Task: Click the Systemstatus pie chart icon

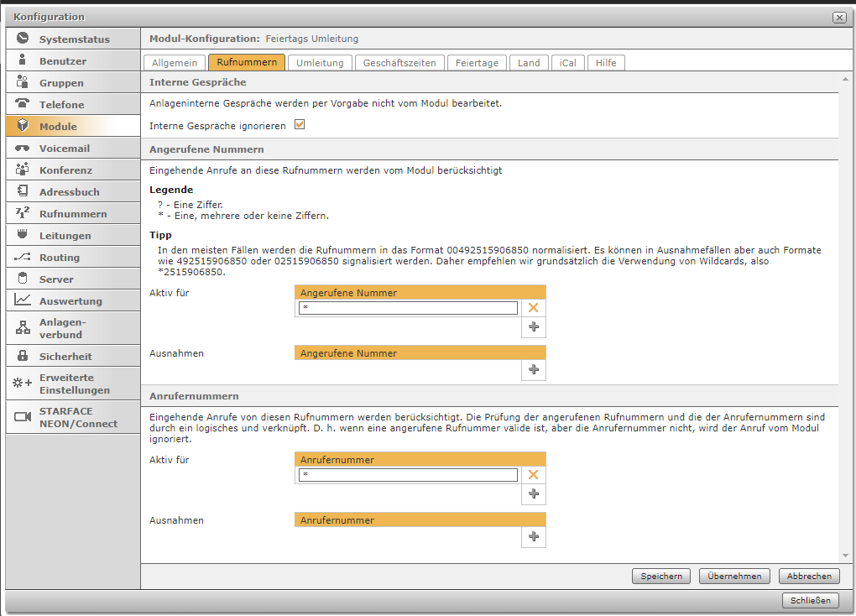Action: [x=23, y=39]
